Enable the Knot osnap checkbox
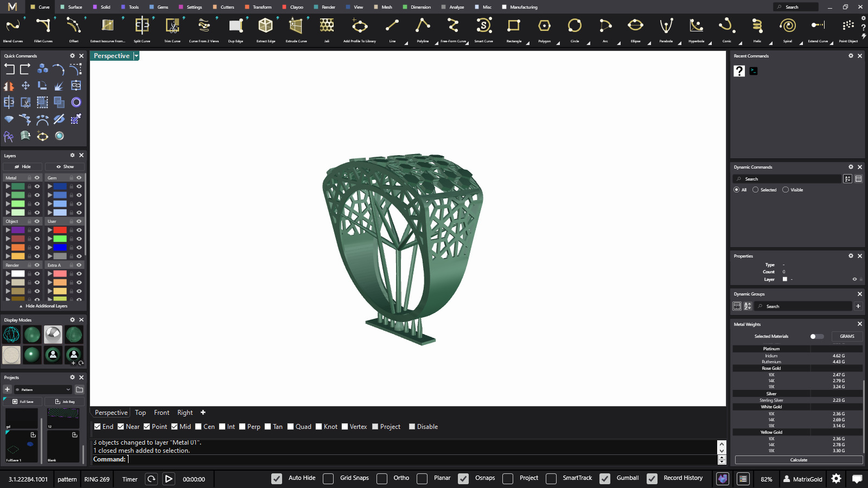Viewport: 868px width, 488px height. 319,427
